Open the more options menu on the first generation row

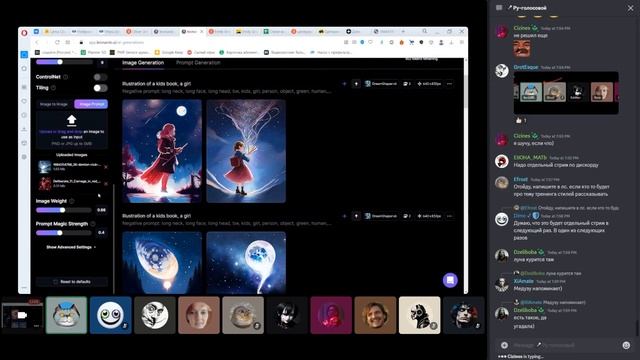click(x=449, y=84)
